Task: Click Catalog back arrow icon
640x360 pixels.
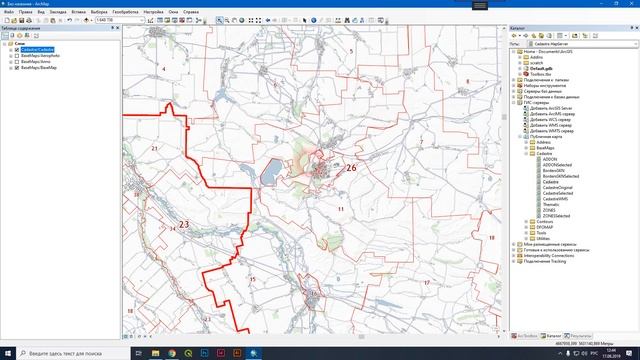Action: pyautogui.click(x=514, y=36)
